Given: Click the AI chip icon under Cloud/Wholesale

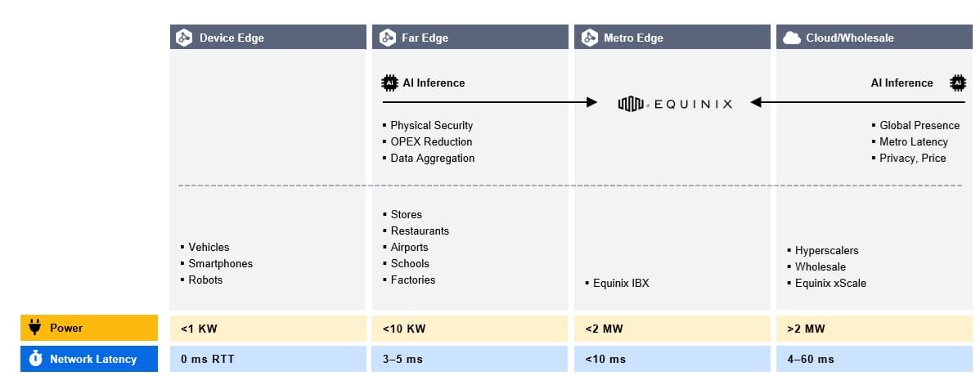Looking at the screenshot, I should coord(956,83).
